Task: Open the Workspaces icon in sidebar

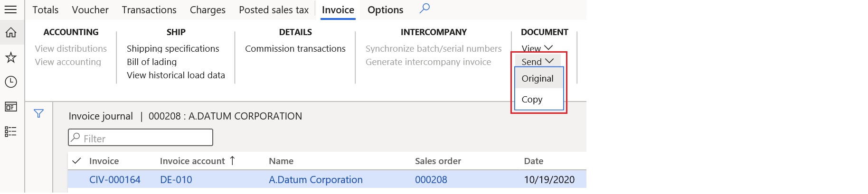Action: click(x=10, y=107)
